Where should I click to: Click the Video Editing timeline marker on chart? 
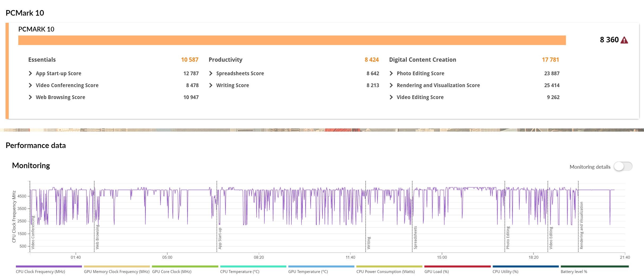(551, 238)
